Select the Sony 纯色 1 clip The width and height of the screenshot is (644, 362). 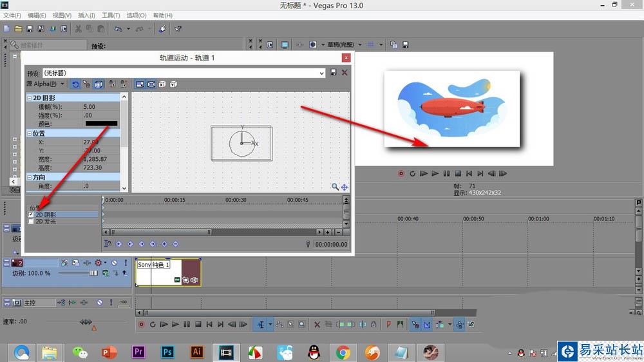[x=168, y=272]
